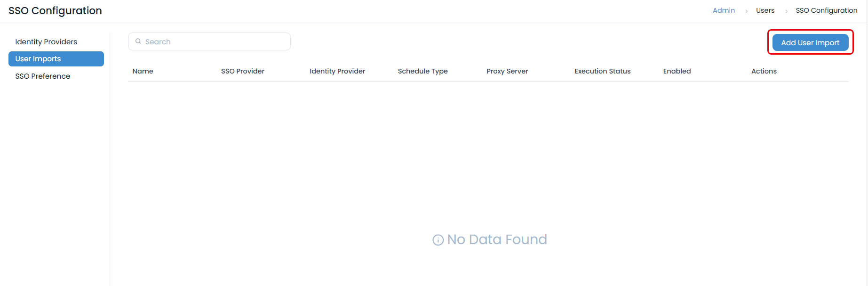Screen dimensions: 868x286
Task: Click the SSO Configuration breadcrumb item
Action: (826, 10)
